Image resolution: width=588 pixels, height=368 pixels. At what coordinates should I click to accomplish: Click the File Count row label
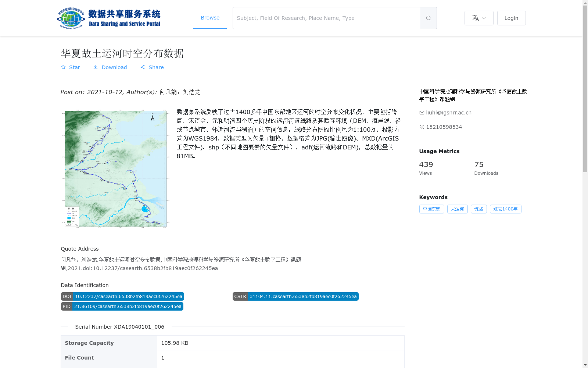pyautogui.click(x=79, y=358)
